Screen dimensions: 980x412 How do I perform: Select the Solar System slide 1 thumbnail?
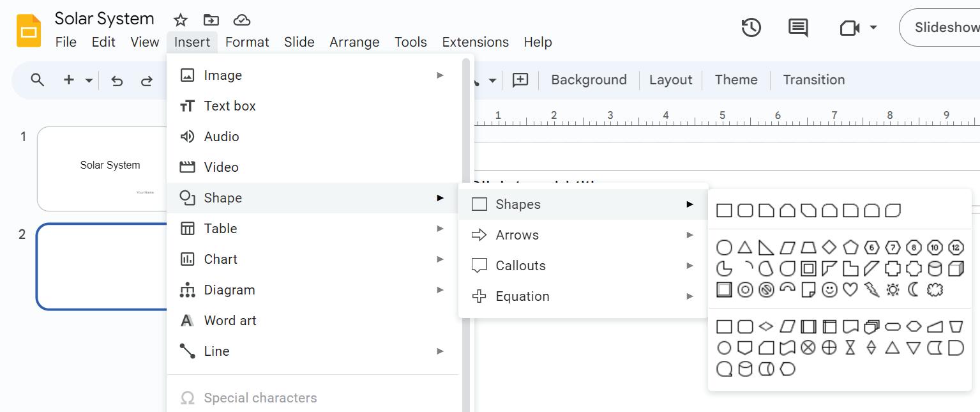(102, 169)
